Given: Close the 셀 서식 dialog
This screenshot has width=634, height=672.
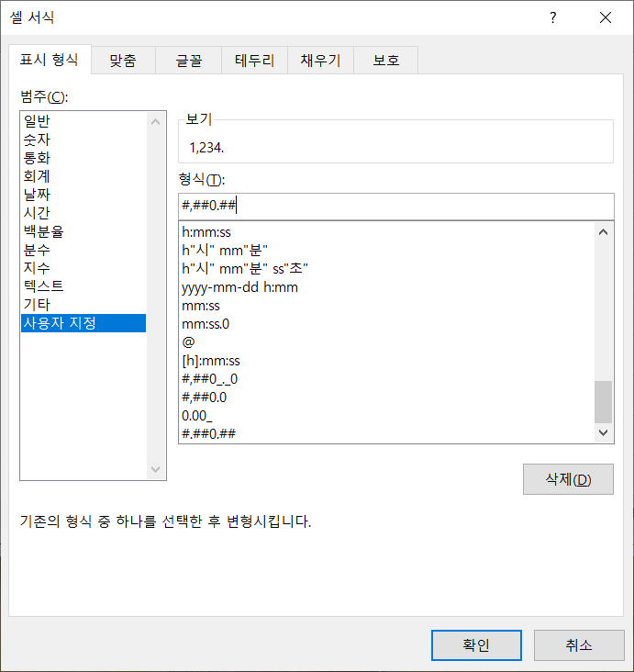Looking at the screenshot, I should coord(606,17).
